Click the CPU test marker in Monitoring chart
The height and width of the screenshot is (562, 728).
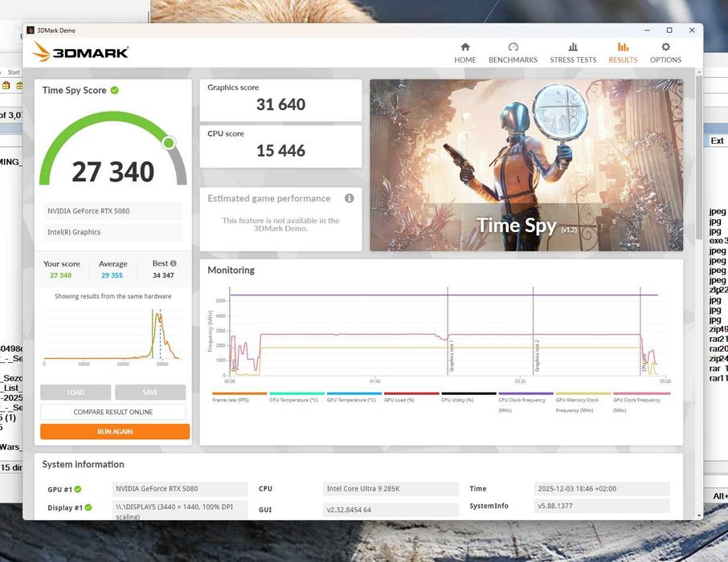click(644, 363)
